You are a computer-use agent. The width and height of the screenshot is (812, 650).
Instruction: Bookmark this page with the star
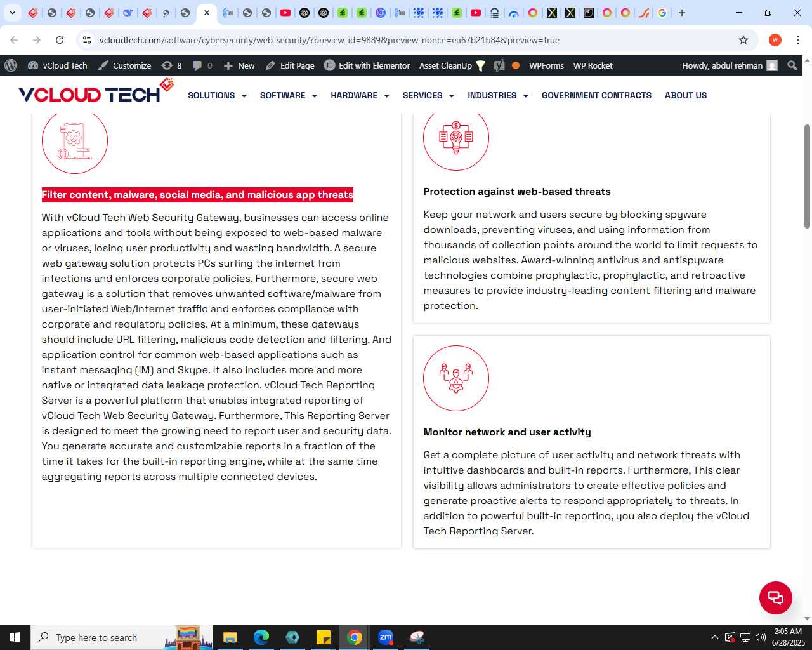coord(743,40)
